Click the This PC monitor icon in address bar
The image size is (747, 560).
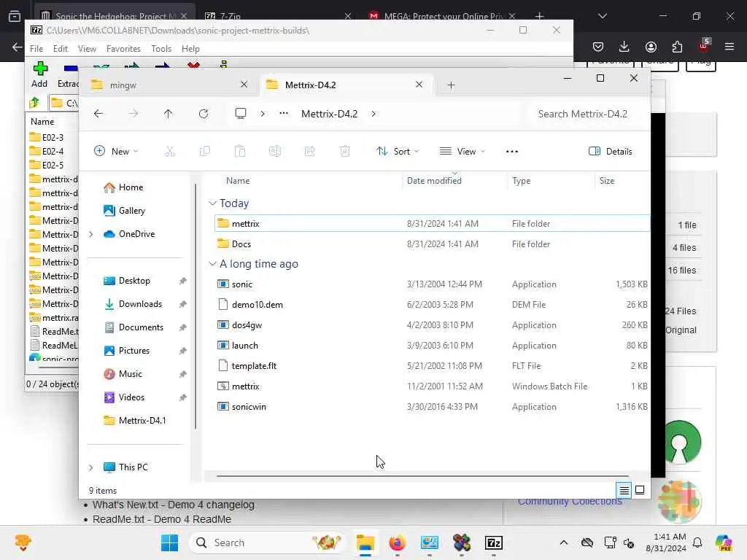coord(241,113)
